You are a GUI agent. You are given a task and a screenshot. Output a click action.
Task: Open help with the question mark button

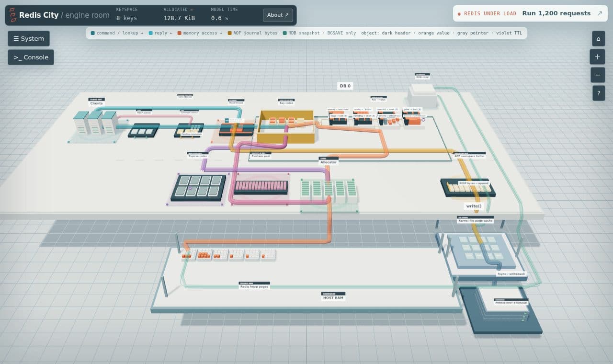pos(598,93)
